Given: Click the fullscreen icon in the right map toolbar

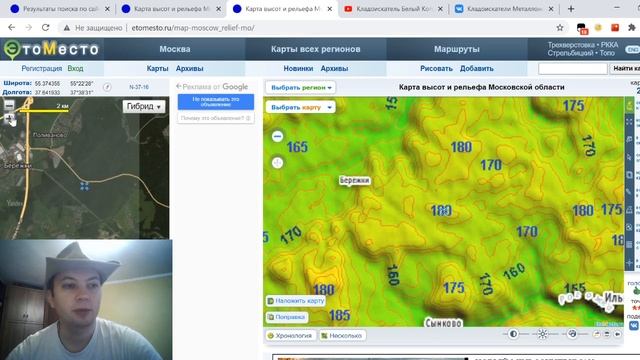Looking at the screenshot, I should click(629, 122).
